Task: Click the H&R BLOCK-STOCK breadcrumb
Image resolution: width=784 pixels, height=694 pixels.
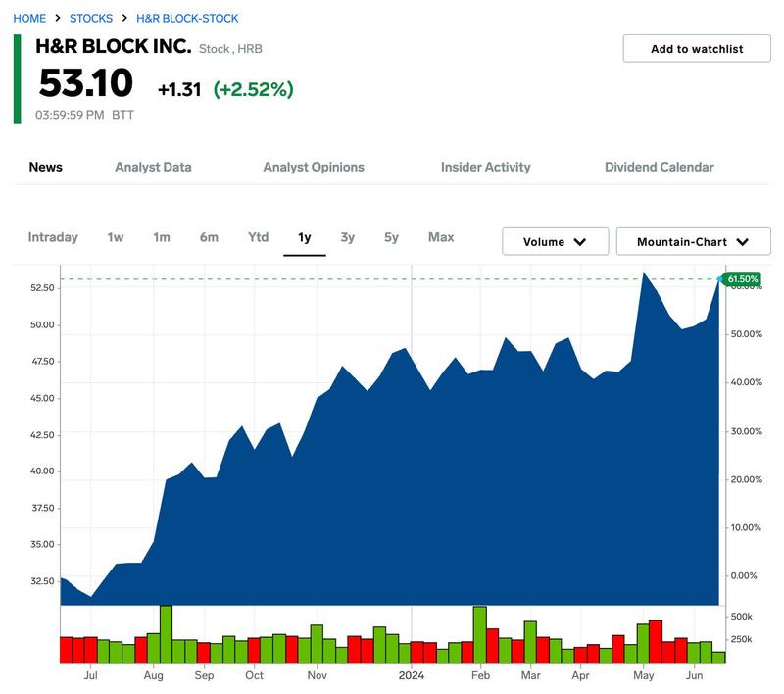Action: click(x=187, y=18)
